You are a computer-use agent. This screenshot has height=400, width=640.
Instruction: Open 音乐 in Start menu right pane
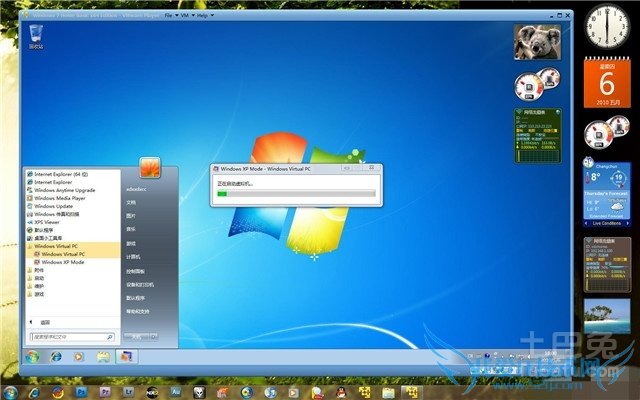click(x=131, y=229)
